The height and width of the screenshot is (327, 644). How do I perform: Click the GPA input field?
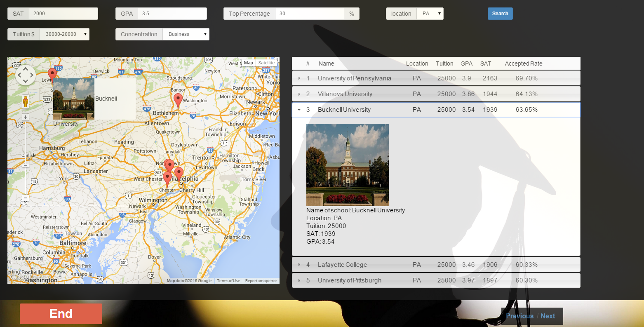click(172, 14)
